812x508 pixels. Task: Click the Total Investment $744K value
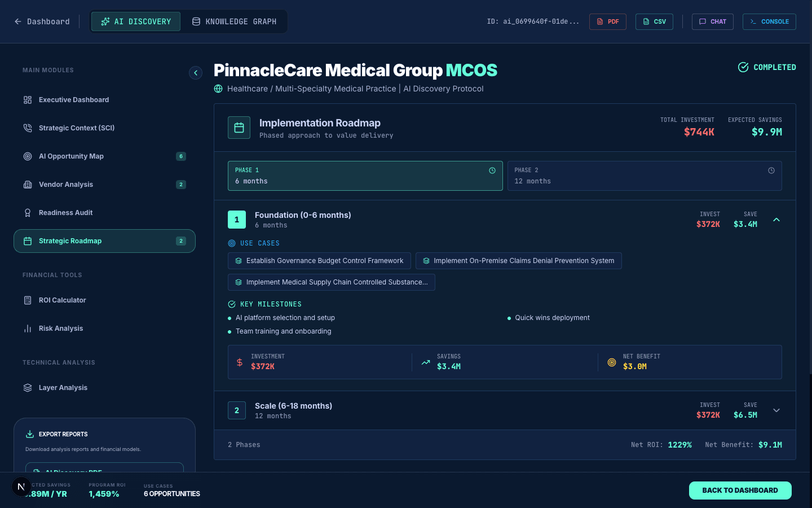click(x=699, y=132)
